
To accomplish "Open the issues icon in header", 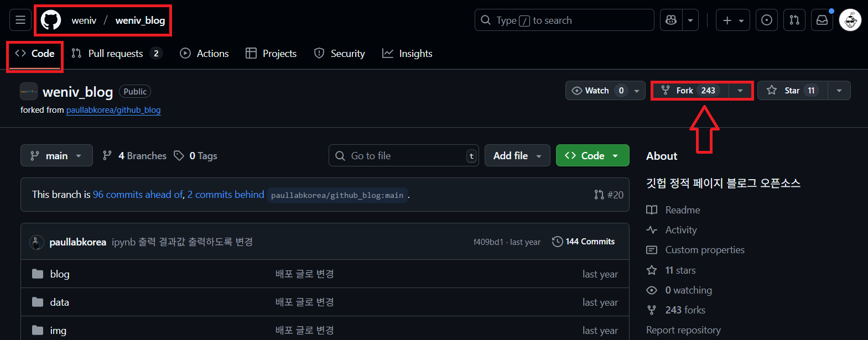I will (767, 20).
